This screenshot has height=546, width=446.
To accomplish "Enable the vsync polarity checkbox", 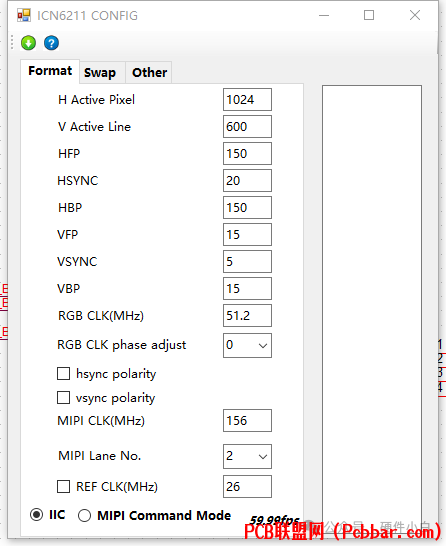I will pyautogui.click(x=63, y=398).
